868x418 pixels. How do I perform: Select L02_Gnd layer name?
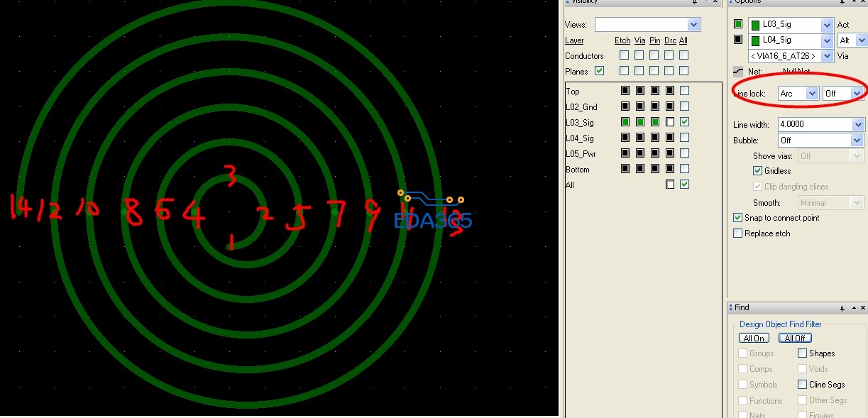click(x=581, y=107)
